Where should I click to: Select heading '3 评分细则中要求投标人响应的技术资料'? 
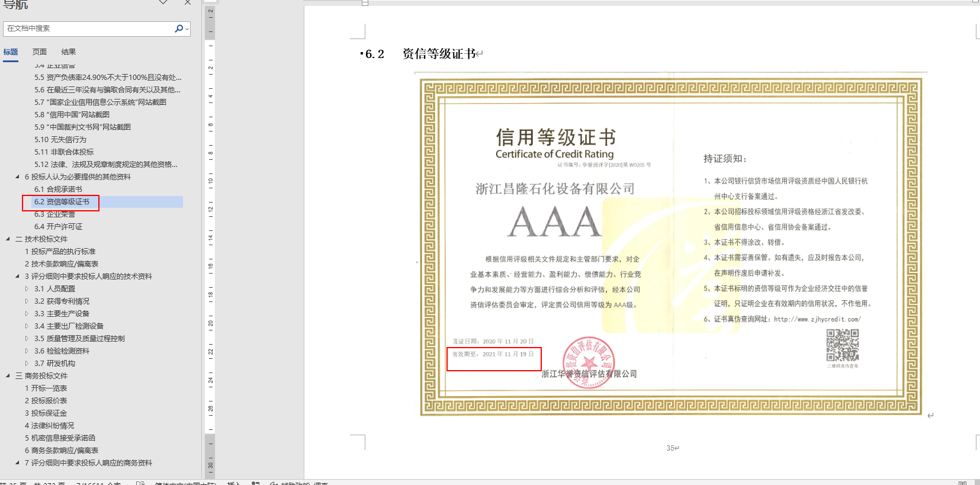point(88,277)
